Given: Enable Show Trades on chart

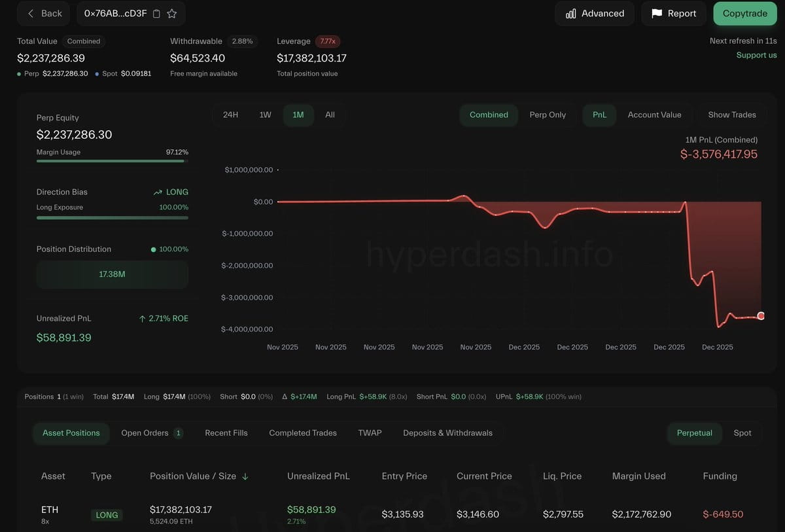Looking at the screenshot, I should 732,115.
